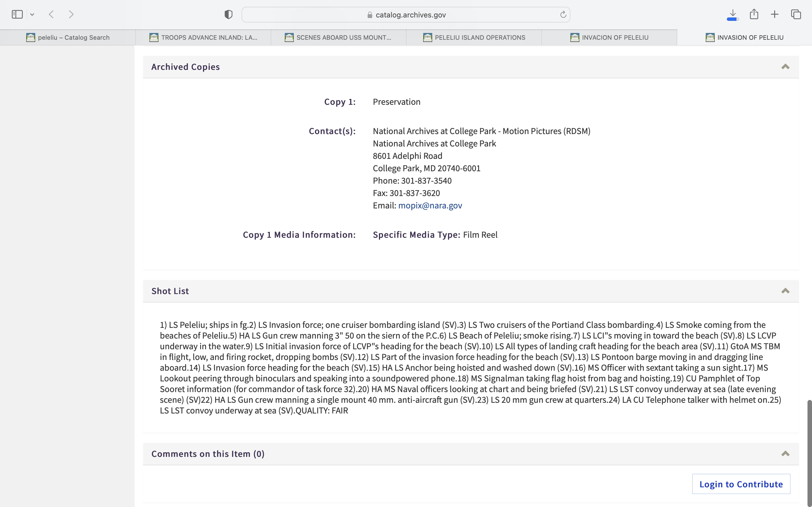Screen dimensions: 812x507
Task: Click the Login to Contribute button
Action: (741, 484)
